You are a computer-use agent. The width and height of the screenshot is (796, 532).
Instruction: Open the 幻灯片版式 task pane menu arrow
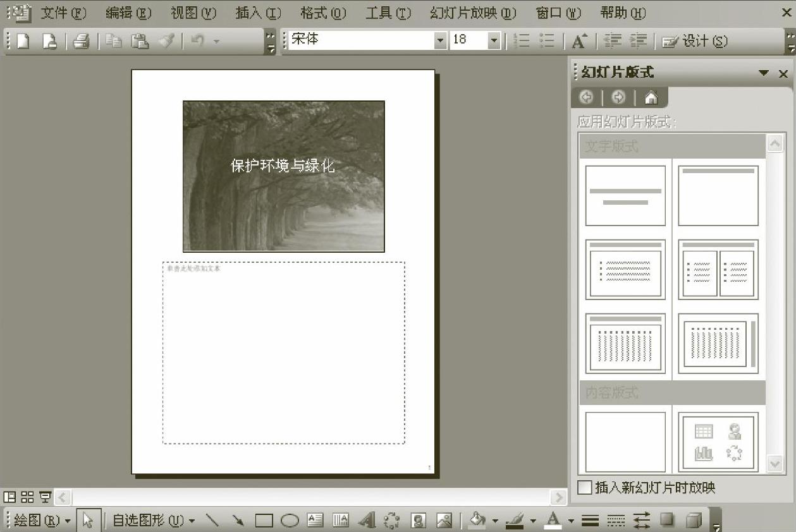coord(764,73)
